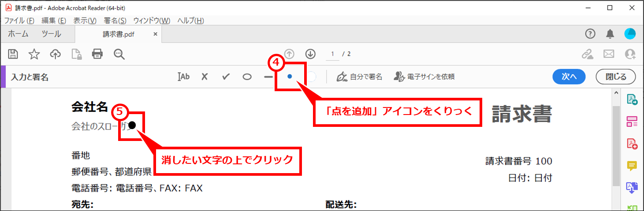Select the cross mark (X) tool
644x211 pixels.
coord(205,77)
